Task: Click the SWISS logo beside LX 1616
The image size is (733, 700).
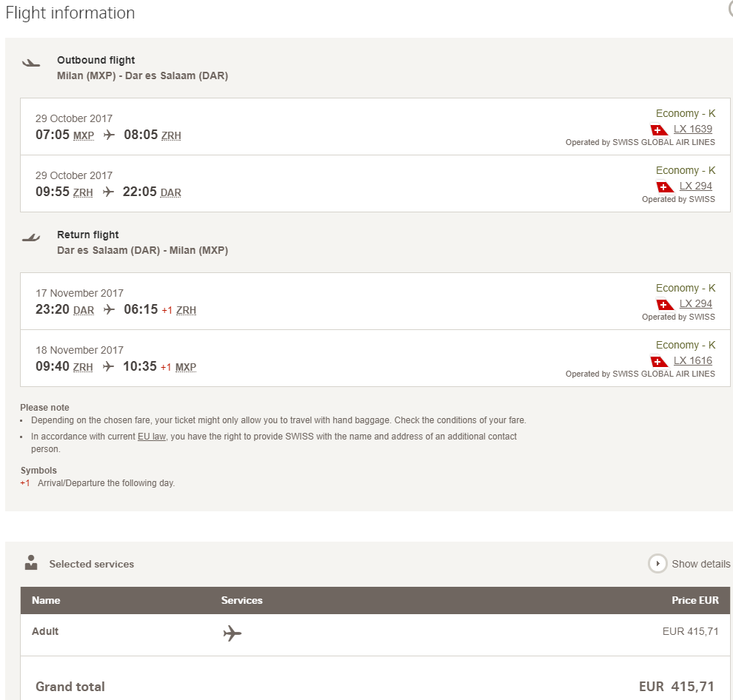Action: (659, 361)
